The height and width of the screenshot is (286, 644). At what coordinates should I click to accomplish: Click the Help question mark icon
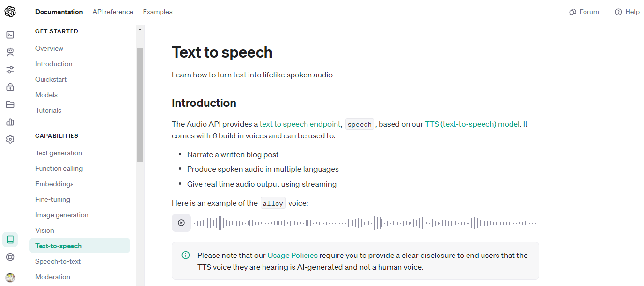[618, 12]
